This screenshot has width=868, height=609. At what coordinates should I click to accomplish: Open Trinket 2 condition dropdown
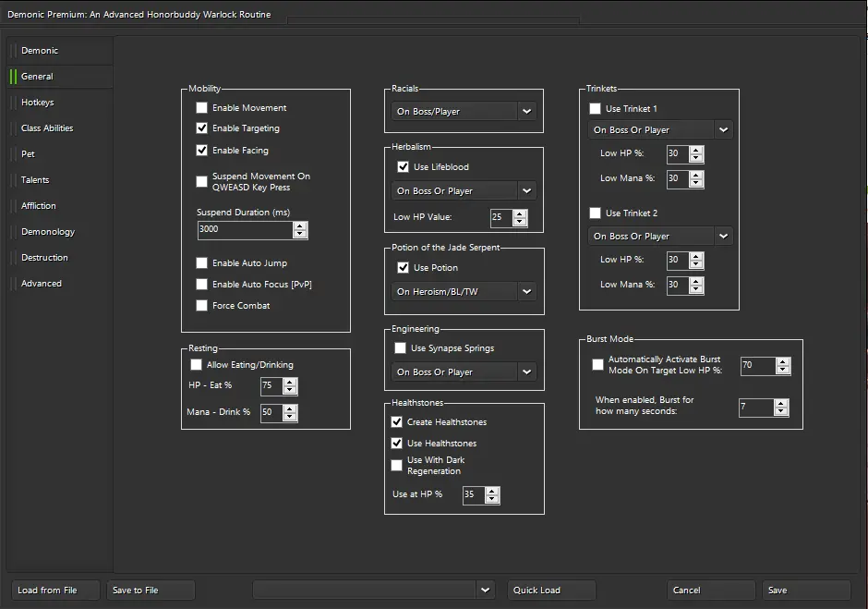tap(660, 236)
